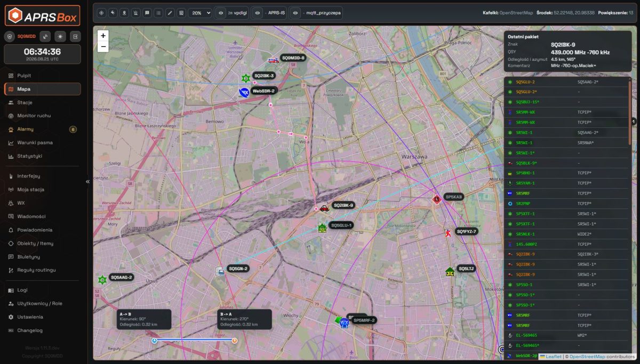Image resolution: width=640 pixels, height=364 pixels.
Task: Click the SQ5GLU-1 house marker
Action: pos(322,228)
